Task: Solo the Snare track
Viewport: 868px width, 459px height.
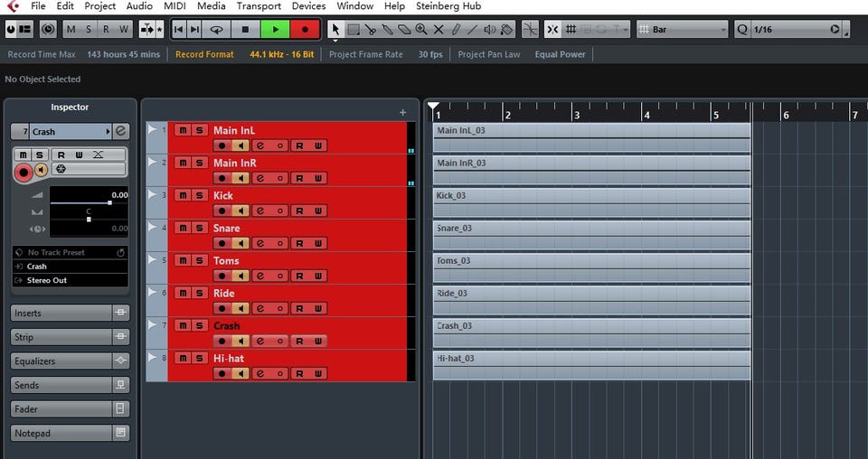Action: point(199,228)
